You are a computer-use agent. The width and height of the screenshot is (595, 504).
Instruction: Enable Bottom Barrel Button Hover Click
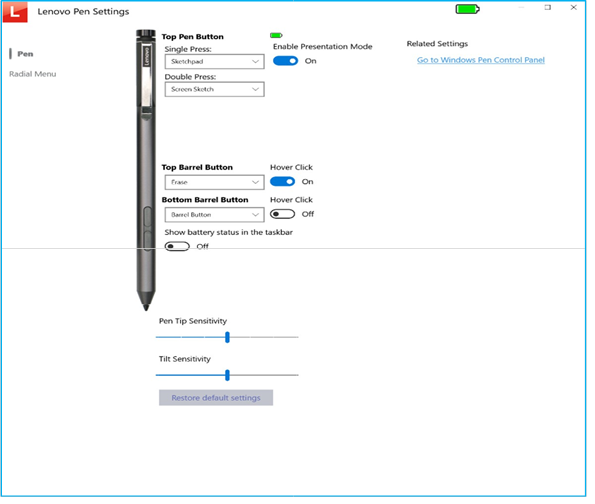(282, 214)
